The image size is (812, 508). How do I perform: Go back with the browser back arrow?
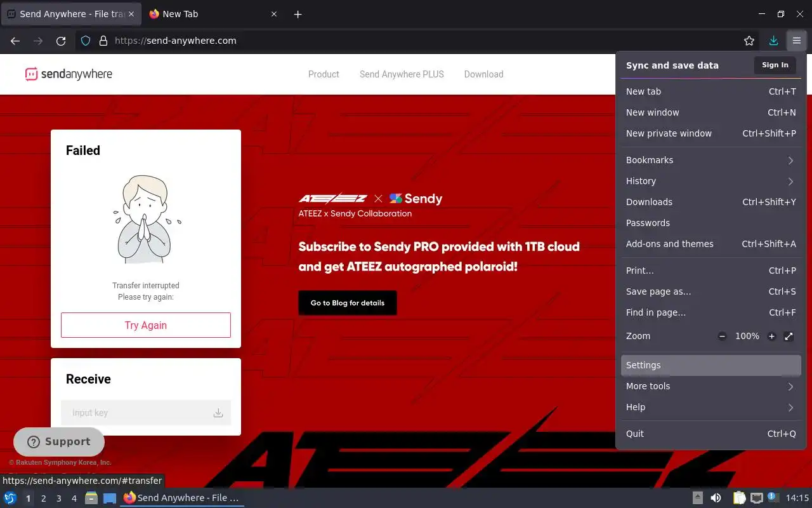(x=15, y=41)
